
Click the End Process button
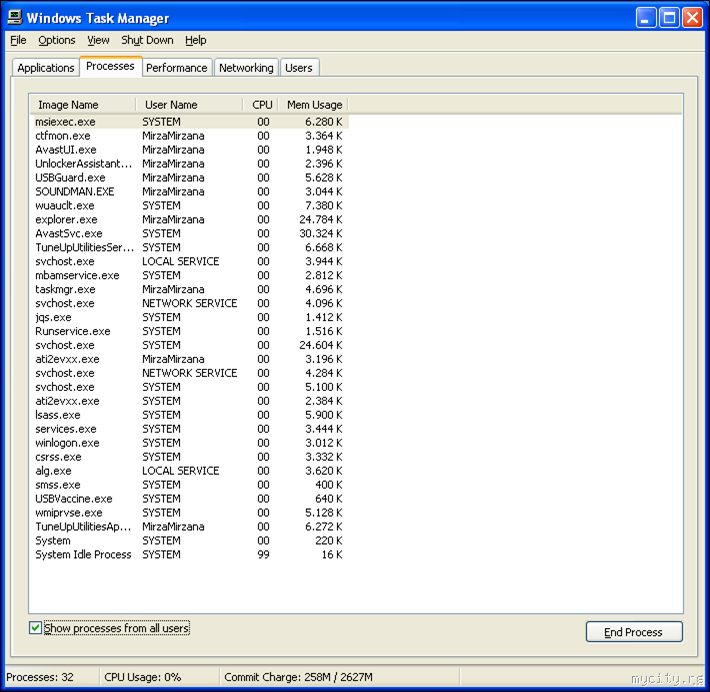(x=634, y=632)
